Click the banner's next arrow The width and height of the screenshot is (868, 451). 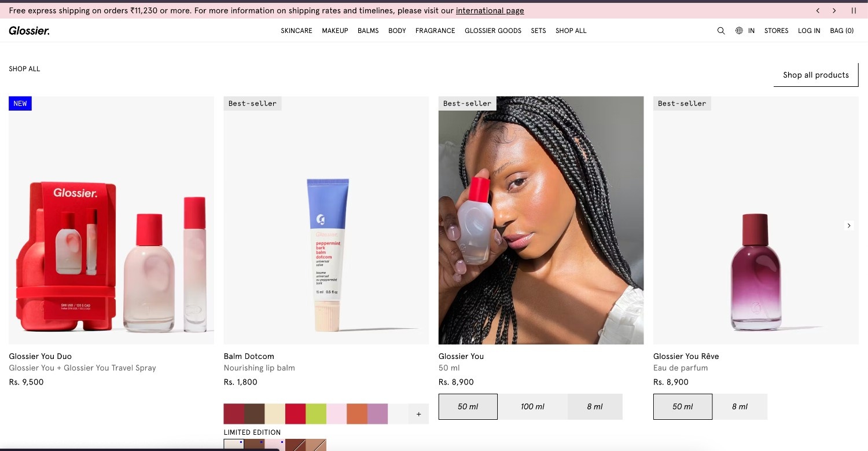pos(834,10)
